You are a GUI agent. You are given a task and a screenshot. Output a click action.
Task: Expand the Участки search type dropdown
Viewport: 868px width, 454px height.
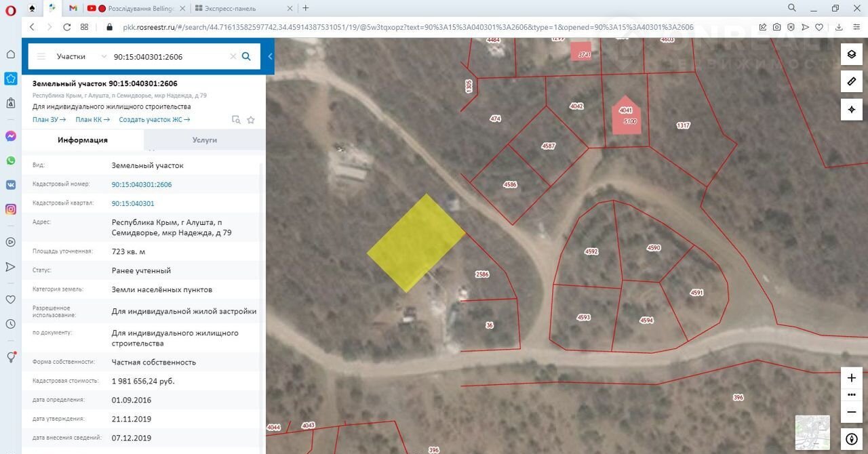click(104, 57)
